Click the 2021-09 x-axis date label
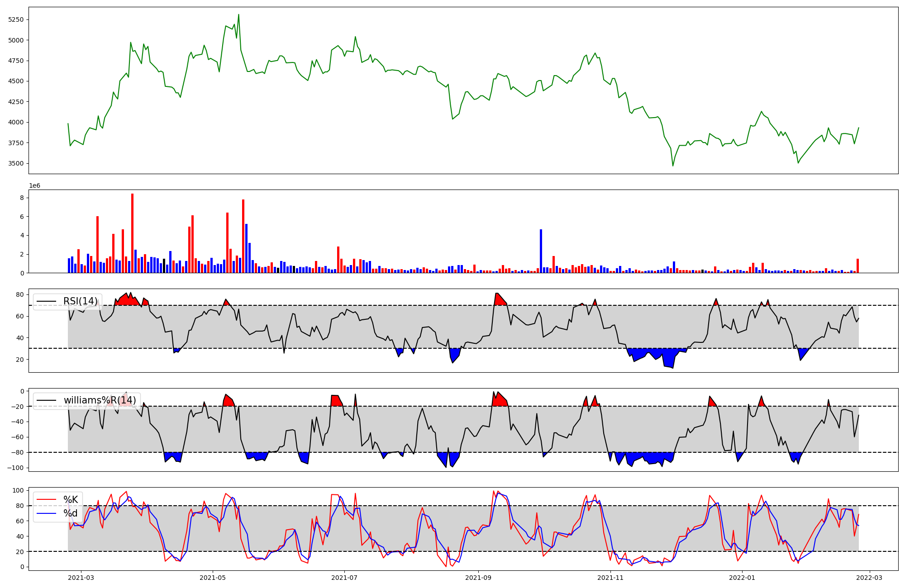Viewport: 905px width, 588px height. coord(478,577)
